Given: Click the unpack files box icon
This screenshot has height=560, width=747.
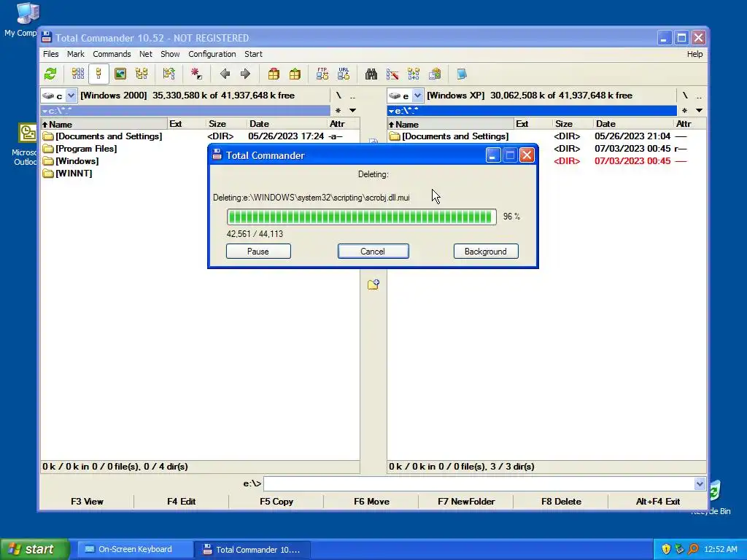Looking at the screenshot, I should (x=295, y=74).
